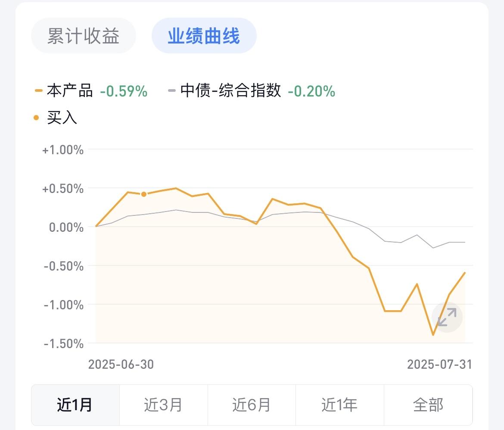504x430 pixels.
Task: Choose 近6月 time range
Action: point(252,405)
